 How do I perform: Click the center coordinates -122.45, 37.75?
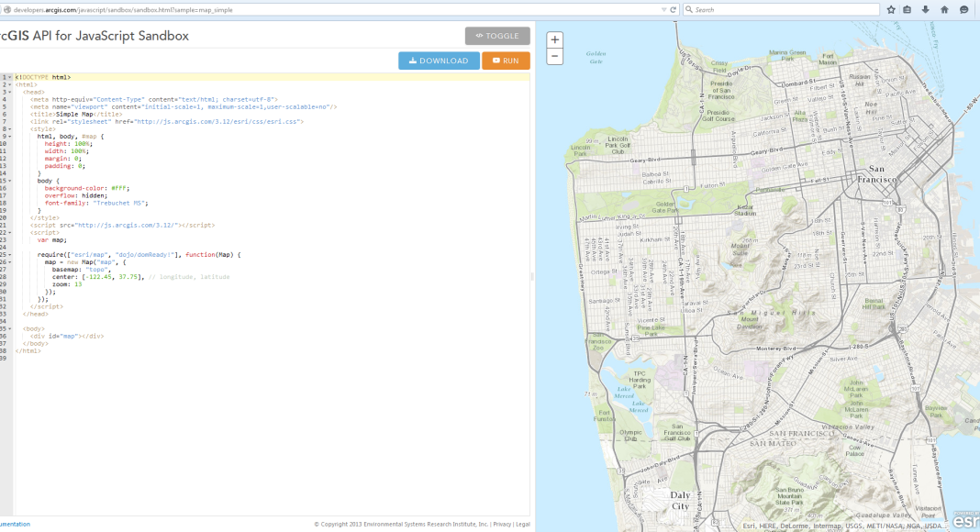113,277
